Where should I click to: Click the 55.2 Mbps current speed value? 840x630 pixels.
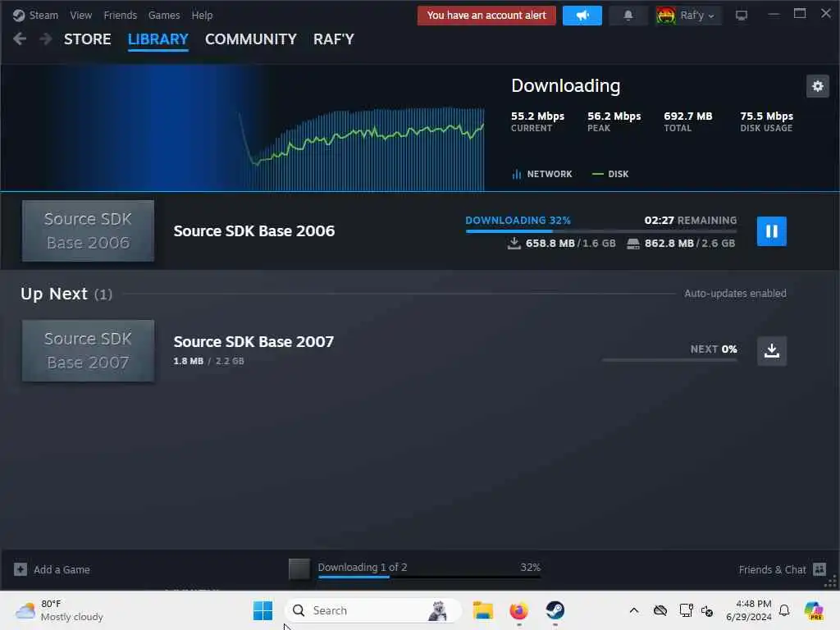[x=537, y=116]
